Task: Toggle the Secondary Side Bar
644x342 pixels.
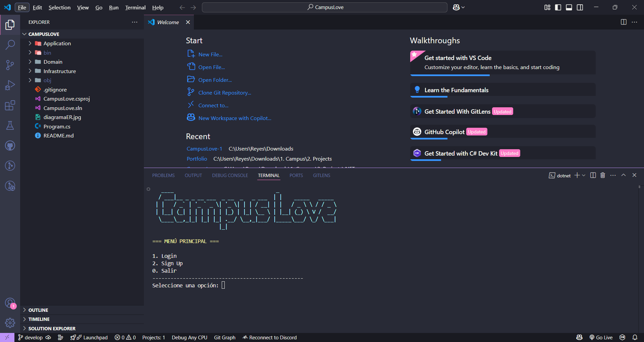Action: click(x=580, y=7)
